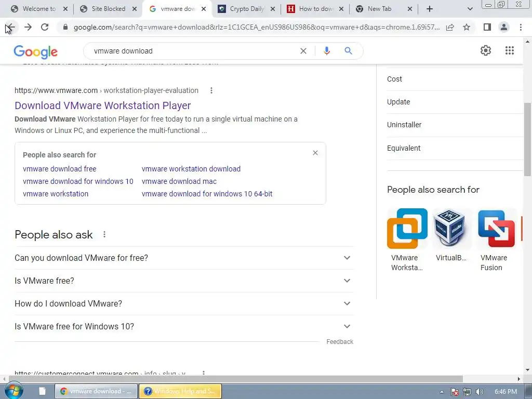Open Download VMware Workstation Player result

pos(103,105)
